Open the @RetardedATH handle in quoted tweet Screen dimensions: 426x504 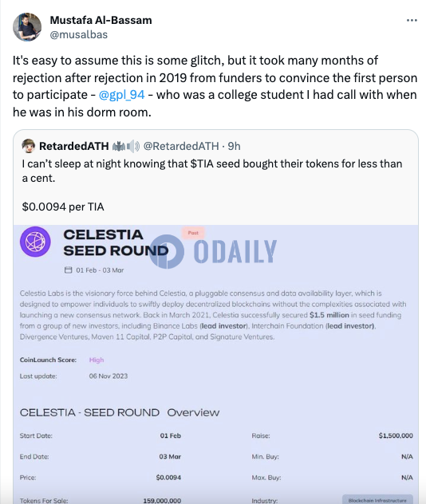[181, 146]
